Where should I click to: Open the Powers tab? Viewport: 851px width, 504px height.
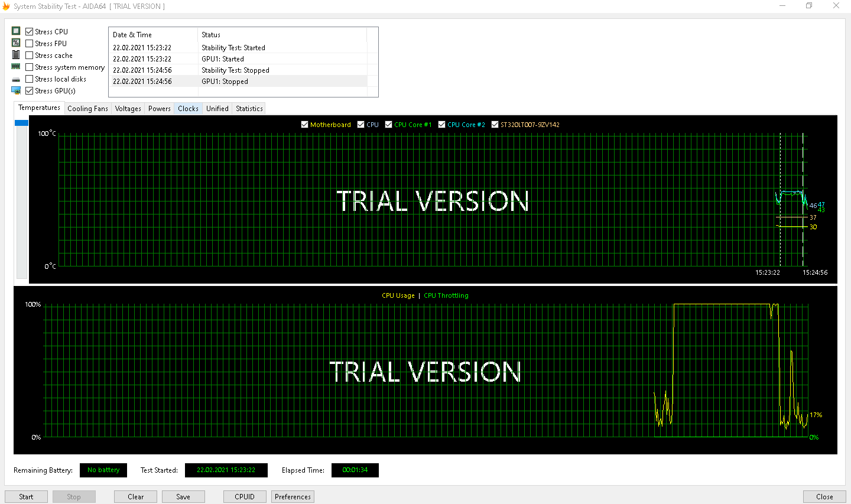click(159, 109)
